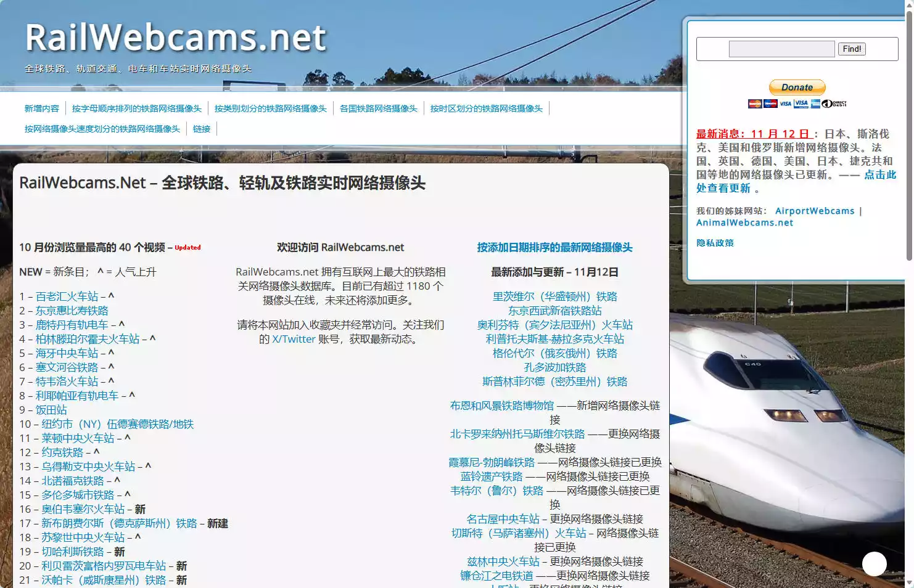Open 斯普林菲尔德(密苏里州)铁路 link
Viewport: 914px width, 588px height.
(x=555, y=382)
